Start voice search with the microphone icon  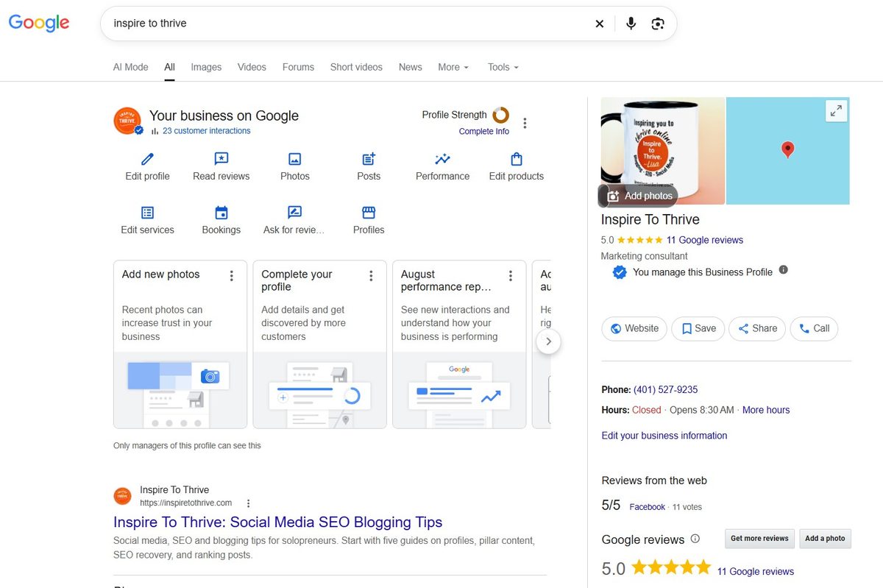[x=631, y=24]
